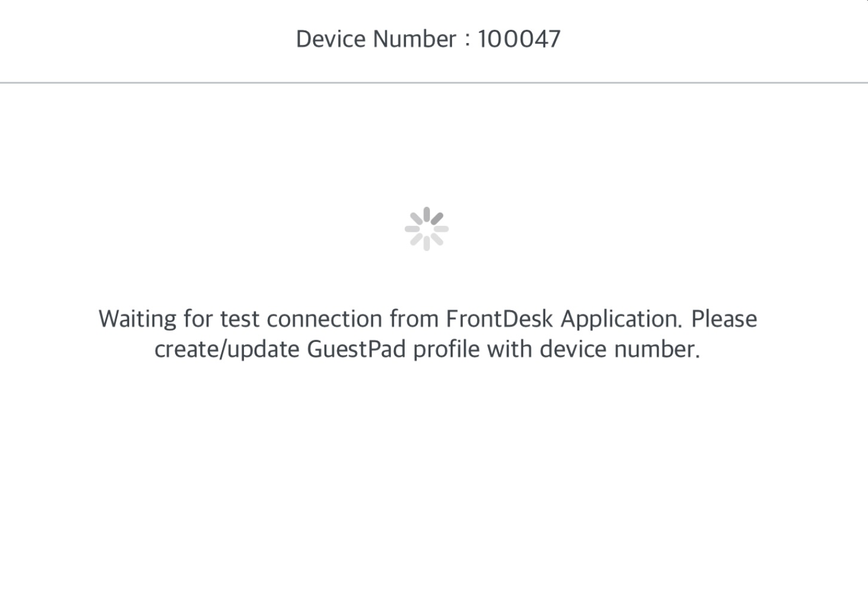Click the word "for" in the message
The width and height of the screenshot is (868, 600).
(198, 319)
